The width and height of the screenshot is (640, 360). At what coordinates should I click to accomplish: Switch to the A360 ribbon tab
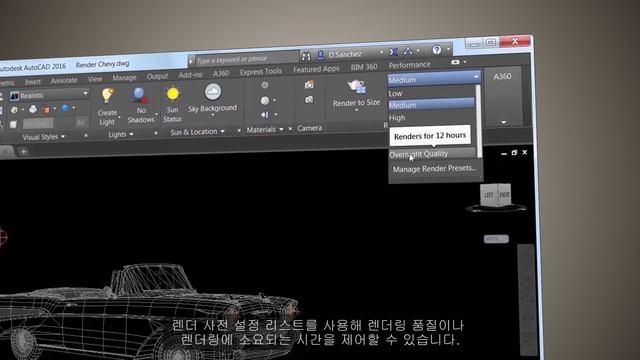pos(221,73)
